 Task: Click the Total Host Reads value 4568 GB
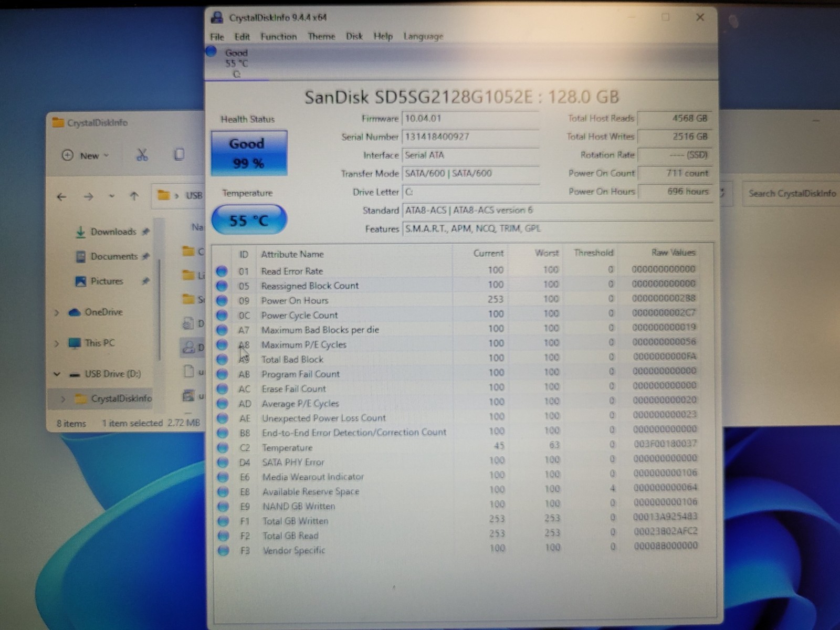click(674, 119)
